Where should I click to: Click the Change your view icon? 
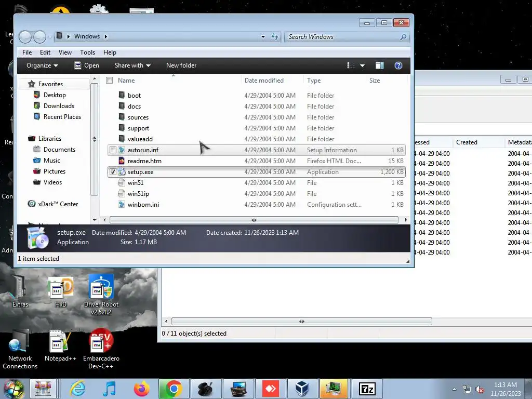tap(351, 65)
